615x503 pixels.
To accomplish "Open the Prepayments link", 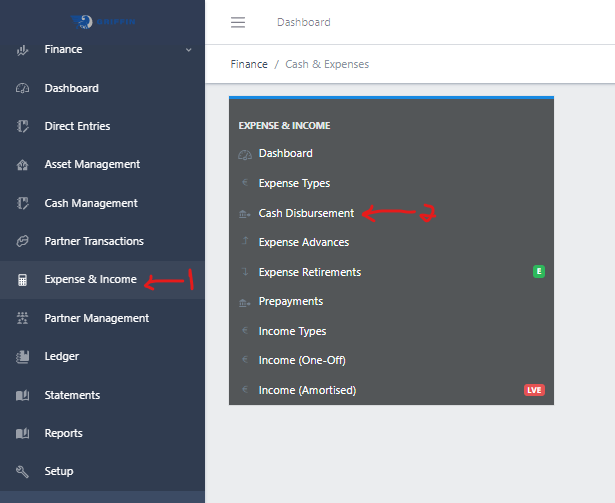I will coord(290,302).
